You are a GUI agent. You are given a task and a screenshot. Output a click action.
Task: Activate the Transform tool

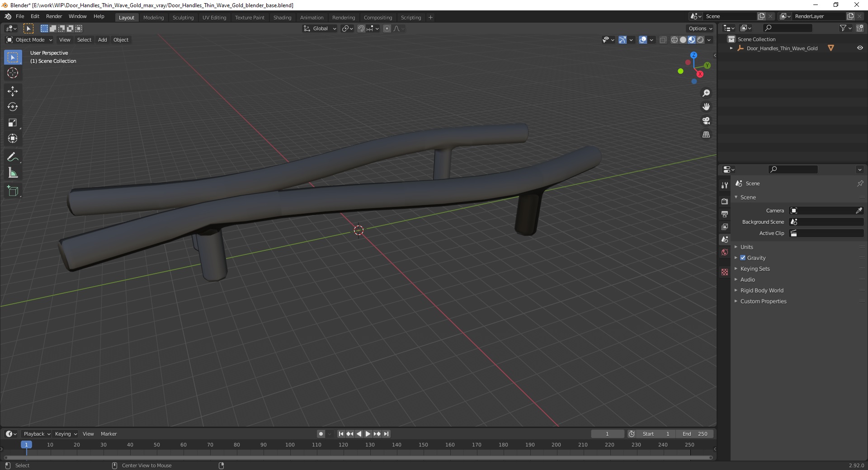click(13, 139)
